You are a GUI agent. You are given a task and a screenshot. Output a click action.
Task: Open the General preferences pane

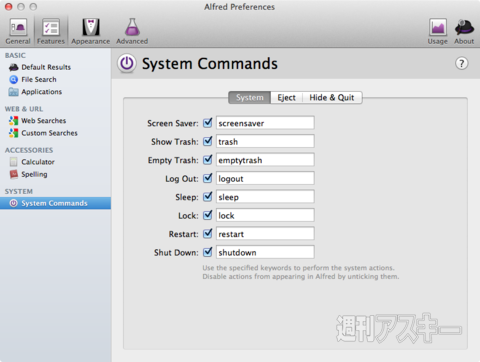[18, 31]
